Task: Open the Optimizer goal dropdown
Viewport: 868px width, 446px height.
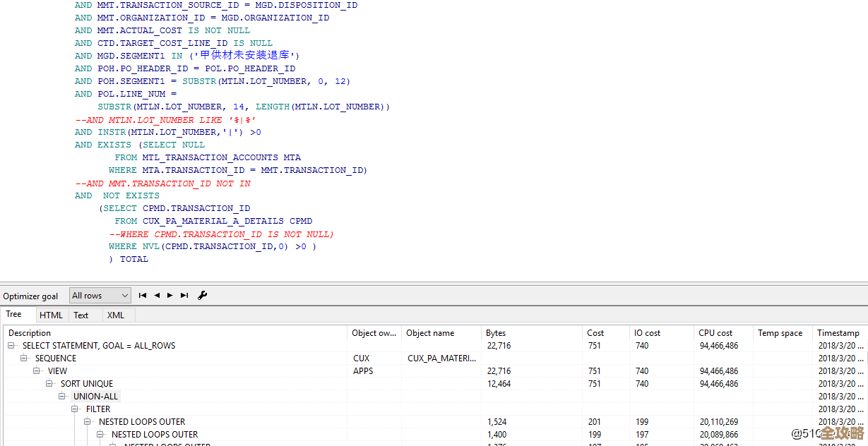Action: click(100, 296)
